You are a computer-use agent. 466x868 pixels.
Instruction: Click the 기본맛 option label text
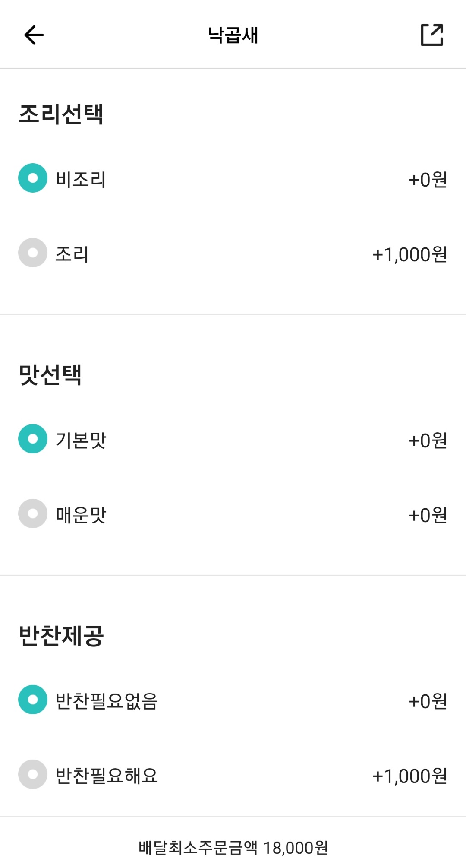point(81,440)
